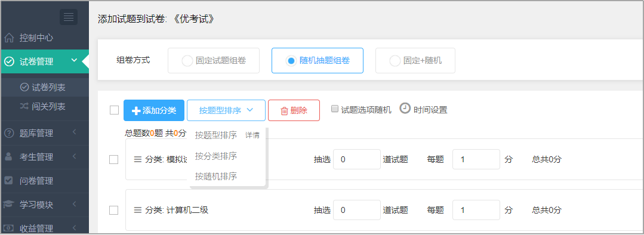Screen dimensions: 644x235
Task: Expand the 题库管理 sidebar chevron
Action: [75, 132]
